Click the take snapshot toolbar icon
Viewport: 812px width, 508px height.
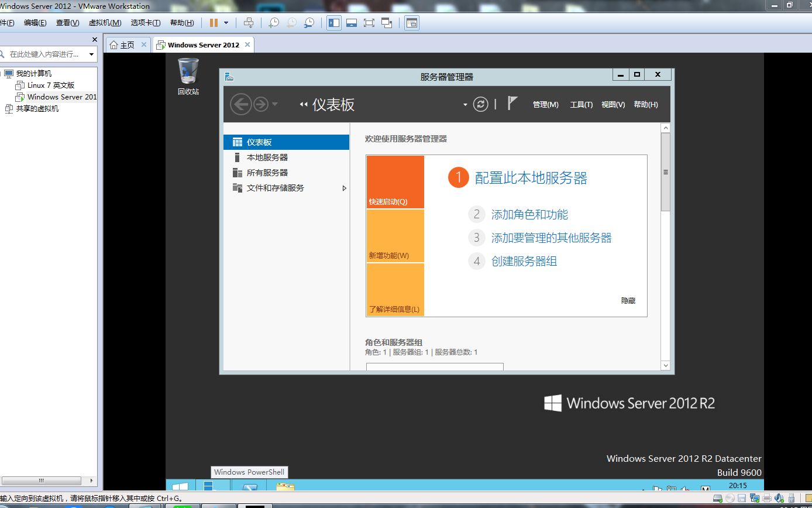click(x=273, y=23)
